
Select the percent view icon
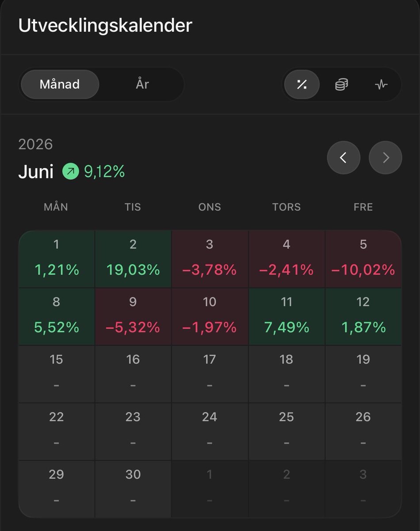[302, 84]
